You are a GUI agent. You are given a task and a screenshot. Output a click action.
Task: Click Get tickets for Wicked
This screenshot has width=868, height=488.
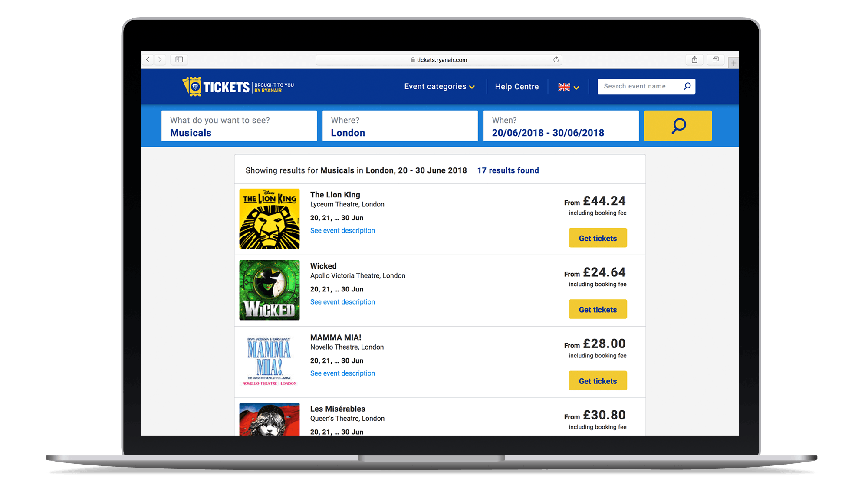click(598, 309)
